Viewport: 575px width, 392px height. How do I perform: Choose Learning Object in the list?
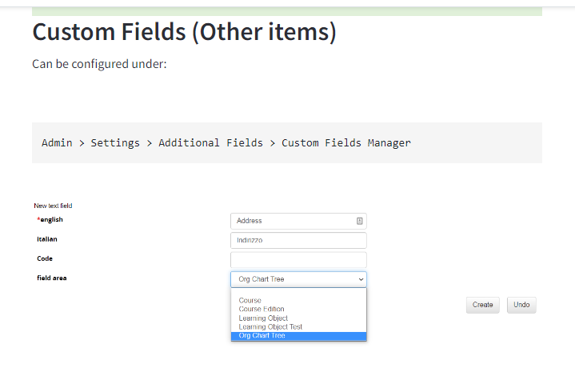263,318
